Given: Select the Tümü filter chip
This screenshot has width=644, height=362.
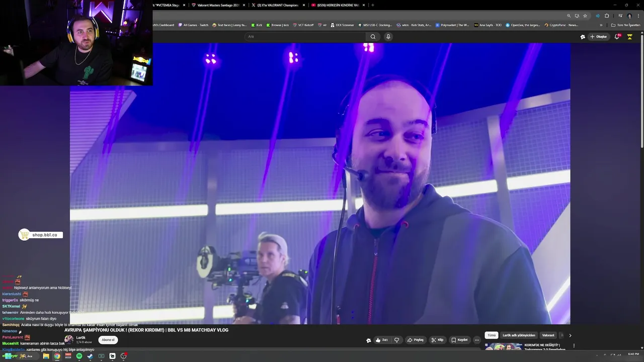Looking at the screenshot, I should (492, 335).
